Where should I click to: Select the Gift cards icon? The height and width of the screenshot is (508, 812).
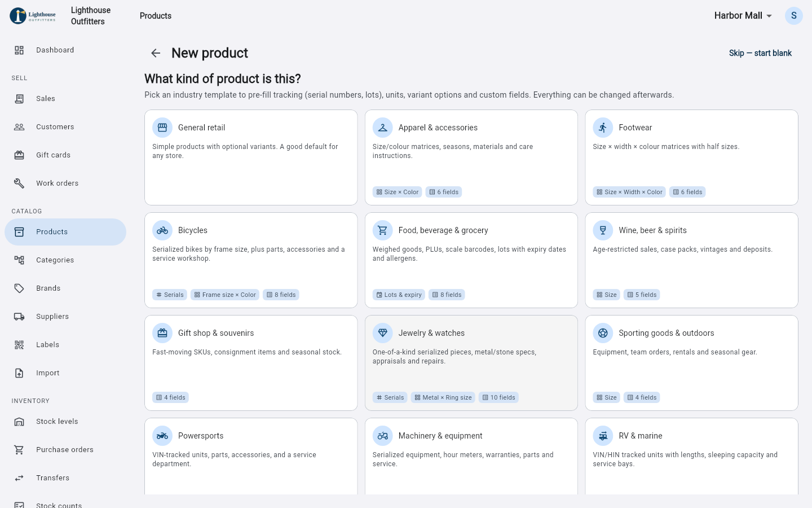19,155
